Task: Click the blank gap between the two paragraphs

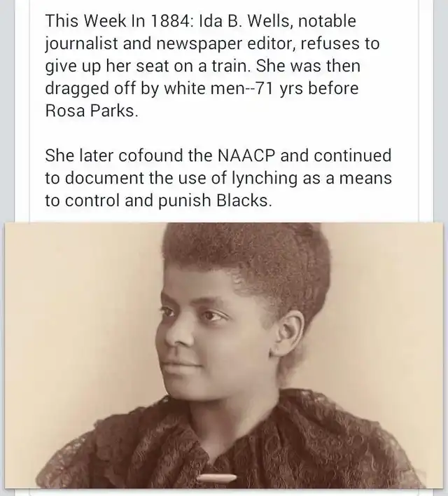Action: coord(224,134)
